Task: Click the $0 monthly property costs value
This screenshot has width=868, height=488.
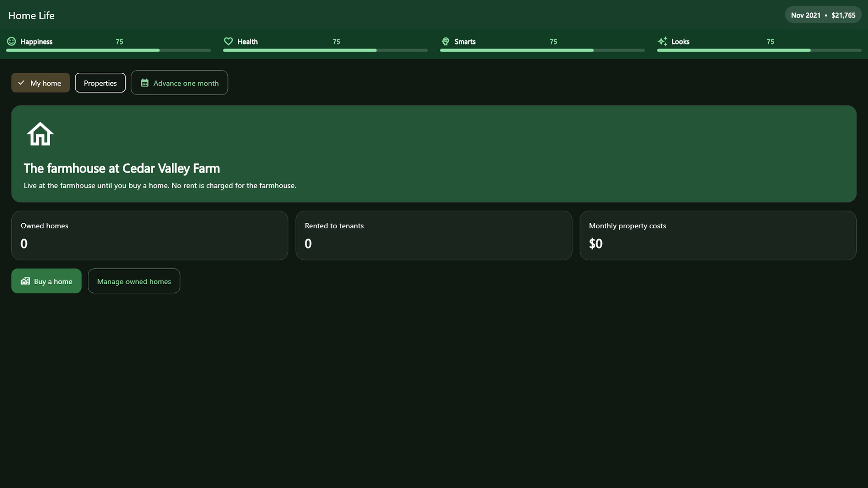Action: 596,244
